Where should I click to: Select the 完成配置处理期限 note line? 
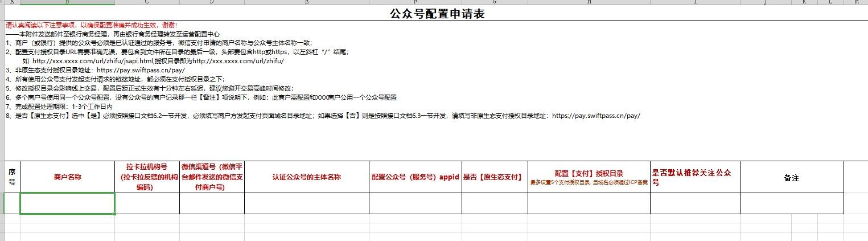[x=59, y=107]
